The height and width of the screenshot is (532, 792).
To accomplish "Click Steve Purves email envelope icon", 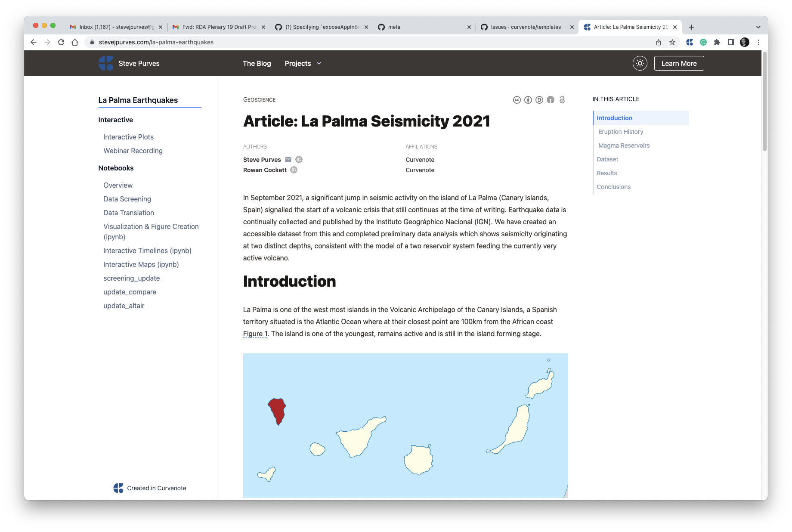I will click(288, 160).
